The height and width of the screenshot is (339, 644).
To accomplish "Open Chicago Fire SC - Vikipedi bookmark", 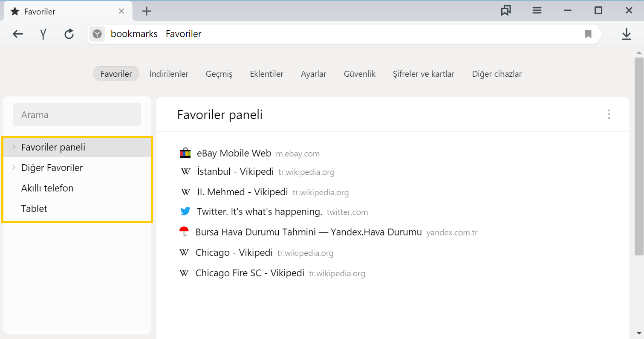I will 250,273.
